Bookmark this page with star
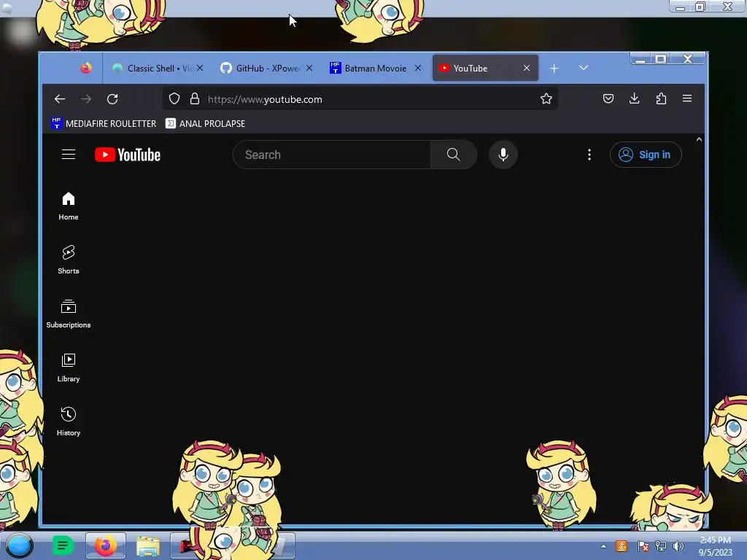This screenshot has height=560, width=747. click(x=546, y=99)
